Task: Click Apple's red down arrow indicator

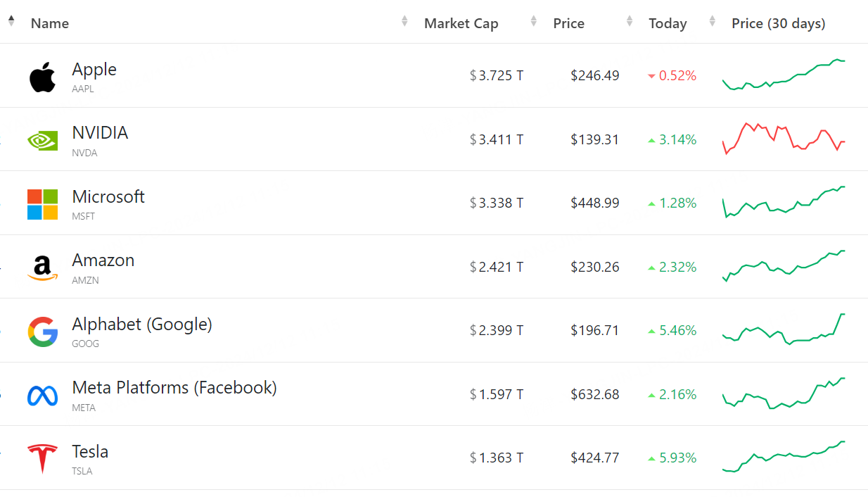Action: [651, 76]
